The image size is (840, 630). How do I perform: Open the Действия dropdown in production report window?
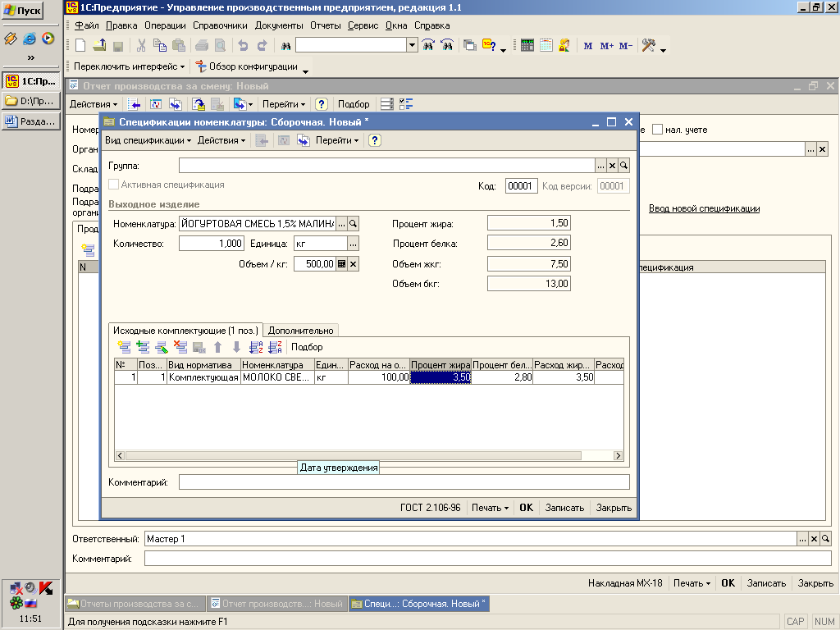click(94, 104)
